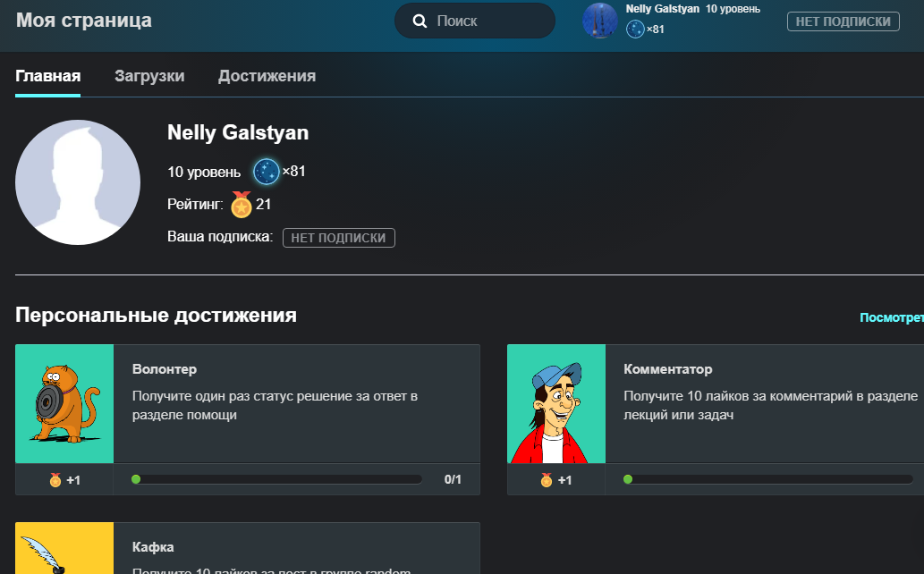Viewport: 924px width, 574px height.
Task: Open the Посмотреть link for personal achievements
Action: click(x=892, y=317)
